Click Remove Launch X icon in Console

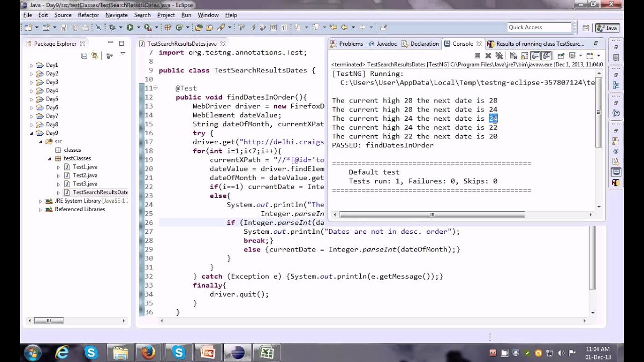coord(488,56)
